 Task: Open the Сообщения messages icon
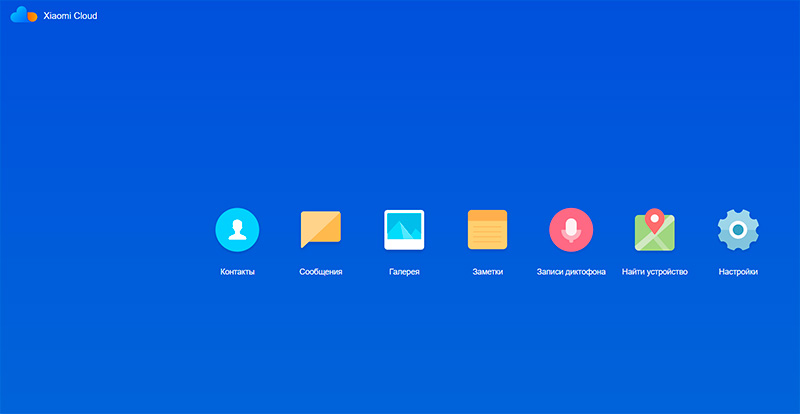click(x=321, y=230)
